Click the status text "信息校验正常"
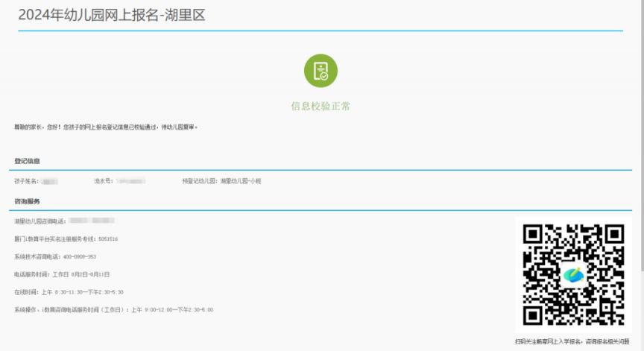This screenshot has height=351, width=644. click(321, 107)
